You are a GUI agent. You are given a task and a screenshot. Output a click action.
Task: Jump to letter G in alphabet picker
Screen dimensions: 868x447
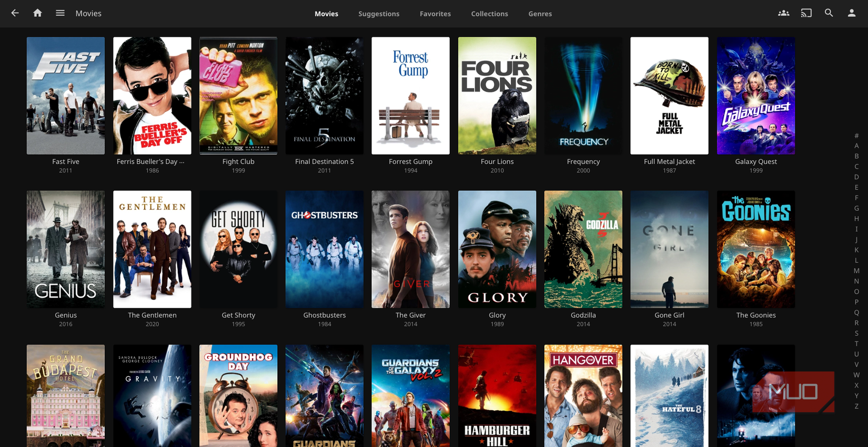click(x=856, y=208)
